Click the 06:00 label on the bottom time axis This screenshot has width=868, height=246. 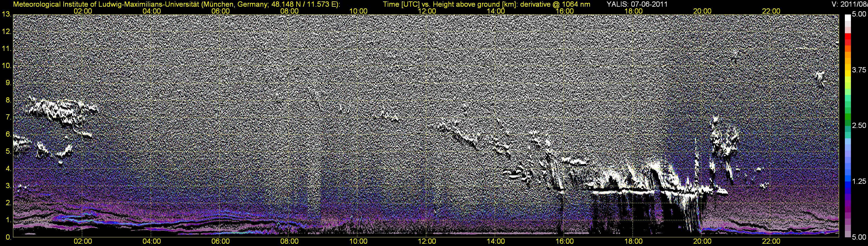pos(221,241)
